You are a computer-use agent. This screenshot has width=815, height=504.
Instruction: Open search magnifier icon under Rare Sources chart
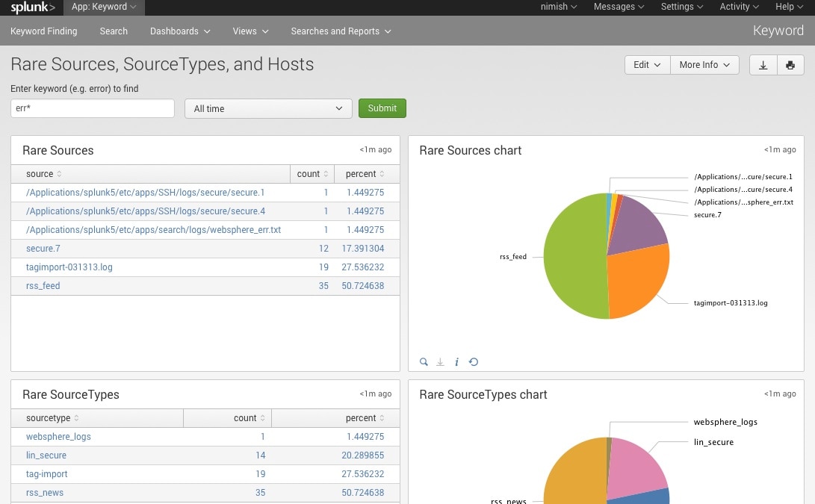(424, 362)
